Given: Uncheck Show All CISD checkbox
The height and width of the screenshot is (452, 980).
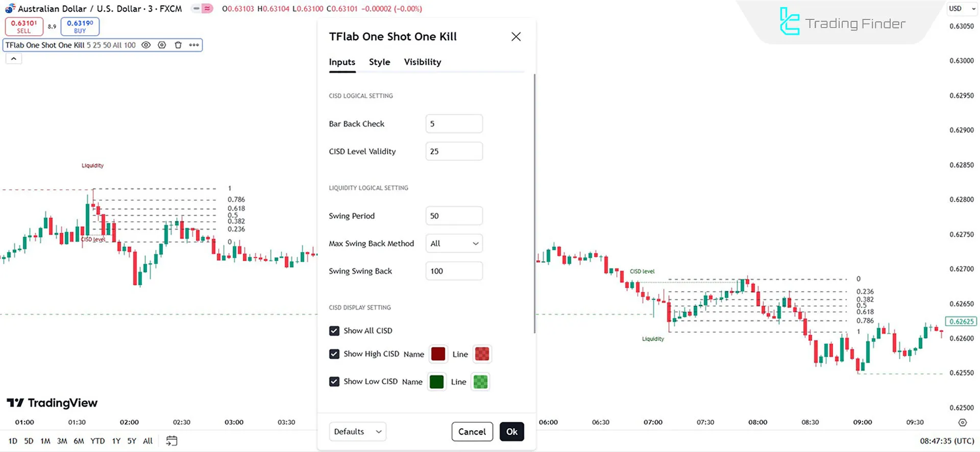Looking at the screenshot, I should pos(334,331).
